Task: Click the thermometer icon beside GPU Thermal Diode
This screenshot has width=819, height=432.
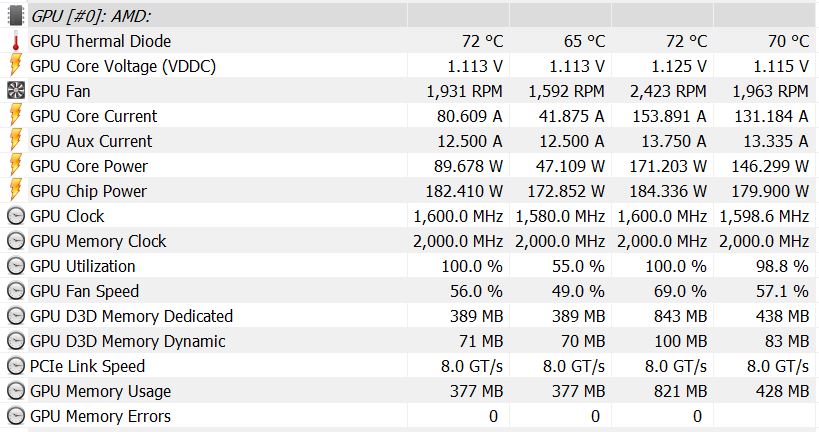Action: click(16, 41)
